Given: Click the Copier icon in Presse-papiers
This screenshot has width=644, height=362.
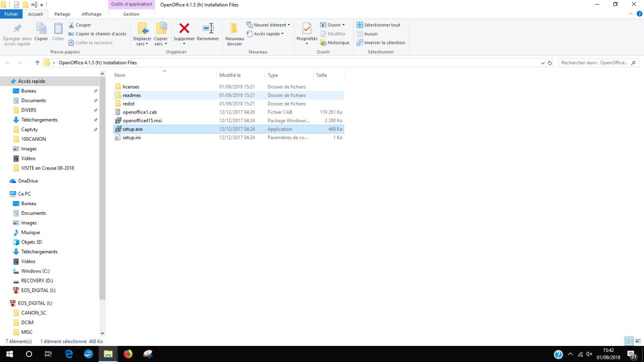Looking at the screenshot, I should (41, 29).
